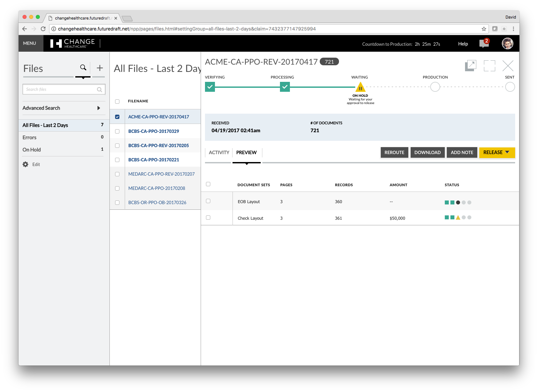Image resolution: width=538 pixels, height=392 pixels.
Task: Click the browser back arrow
Action: coord(25,29)
